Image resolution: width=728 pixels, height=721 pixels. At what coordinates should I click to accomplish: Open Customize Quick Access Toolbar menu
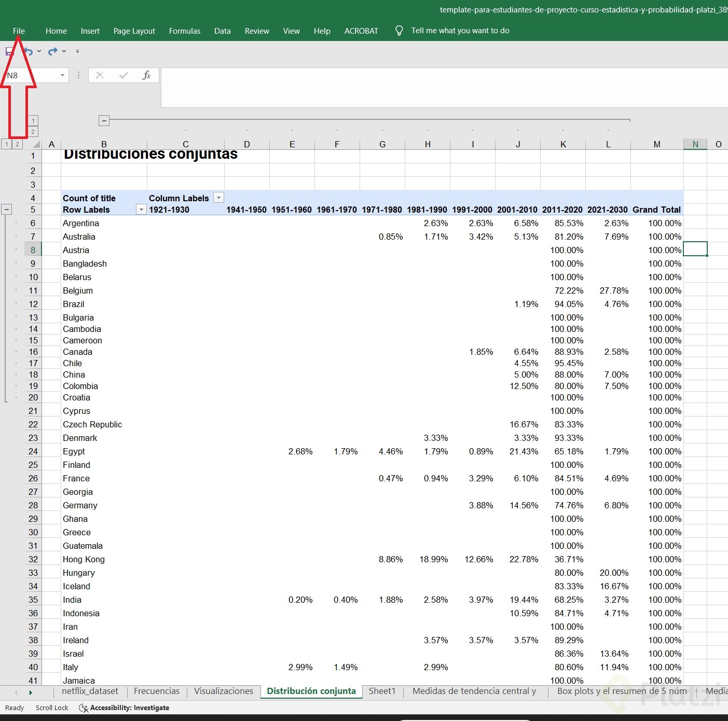pos(77,51)
